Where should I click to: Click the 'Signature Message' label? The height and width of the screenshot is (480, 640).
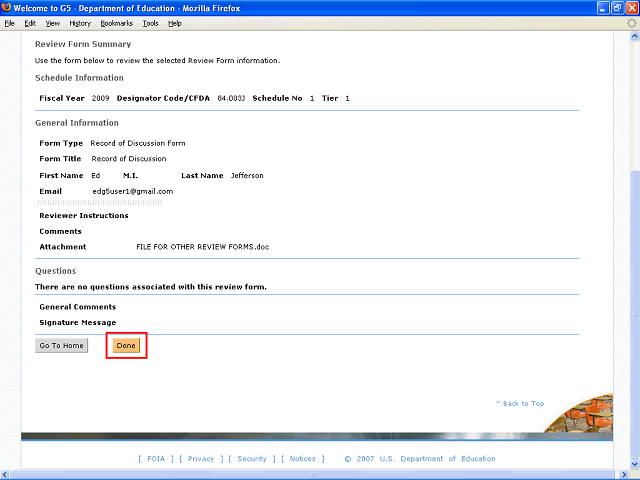tap(78, 322)
